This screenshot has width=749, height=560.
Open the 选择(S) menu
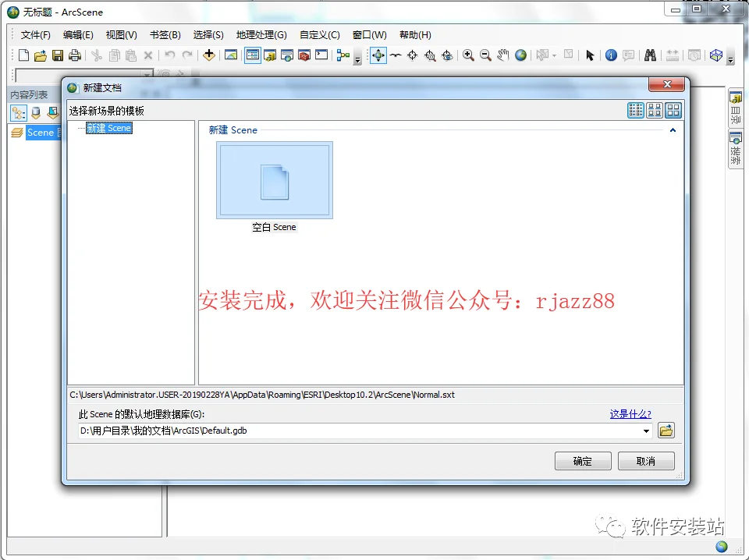pos(208,35)
